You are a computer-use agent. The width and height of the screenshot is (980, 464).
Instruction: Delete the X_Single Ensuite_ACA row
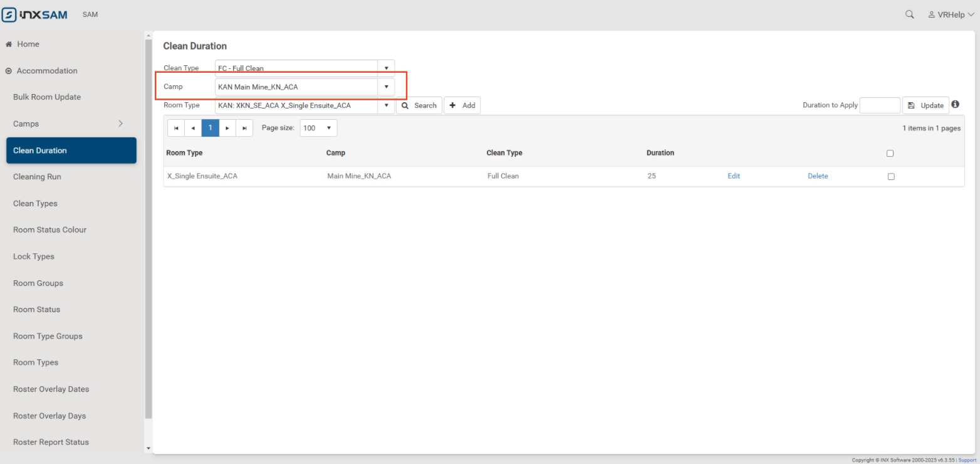pyautogui.click(x=818, y=176)
